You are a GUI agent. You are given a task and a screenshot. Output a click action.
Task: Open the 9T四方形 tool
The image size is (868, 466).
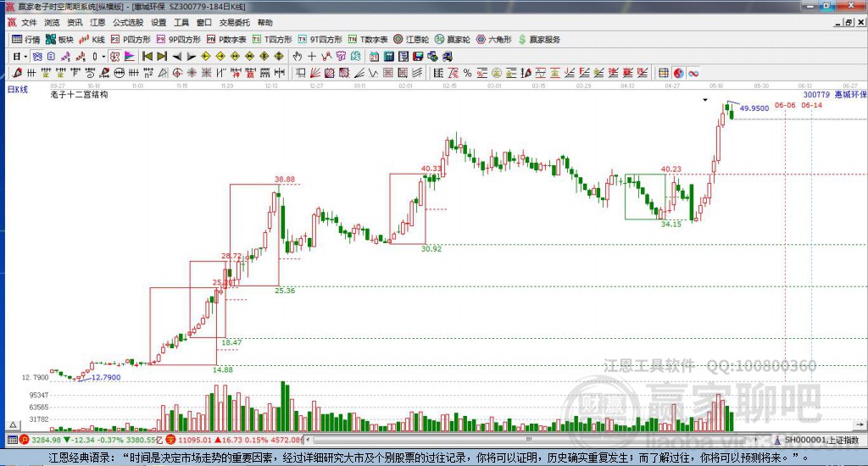pyautogui.click(x=320, y=39)
